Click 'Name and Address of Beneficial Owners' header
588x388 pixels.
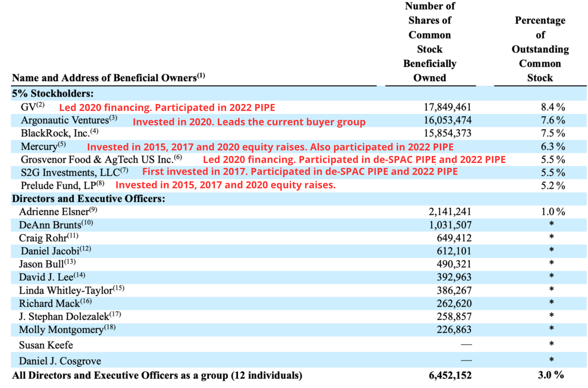(x=104, y=78)
